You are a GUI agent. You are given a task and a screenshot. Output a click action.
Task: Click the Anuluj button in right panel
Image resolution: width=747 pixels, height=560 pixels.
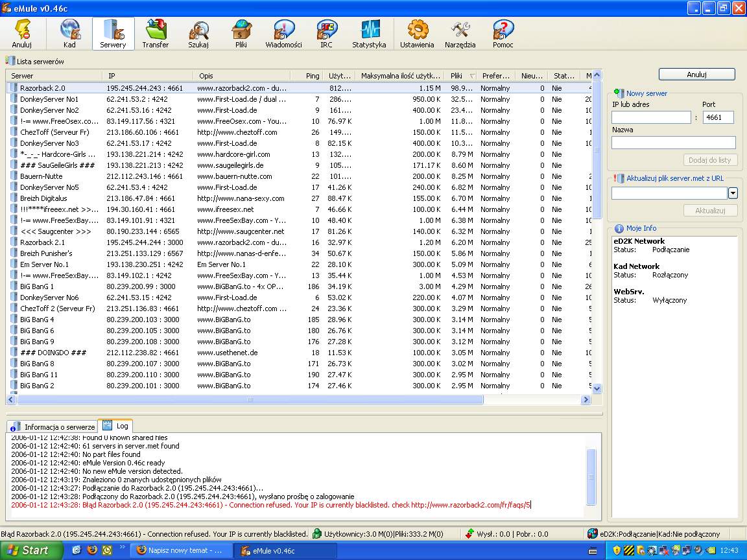point(696,75)
